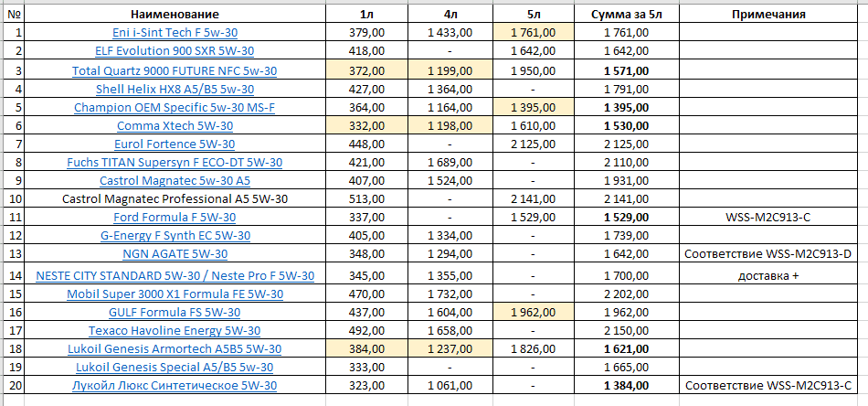868x406 pixels.
Task: Follow the GULF Formula FS 5W-30 link
Action: [175, 313]
